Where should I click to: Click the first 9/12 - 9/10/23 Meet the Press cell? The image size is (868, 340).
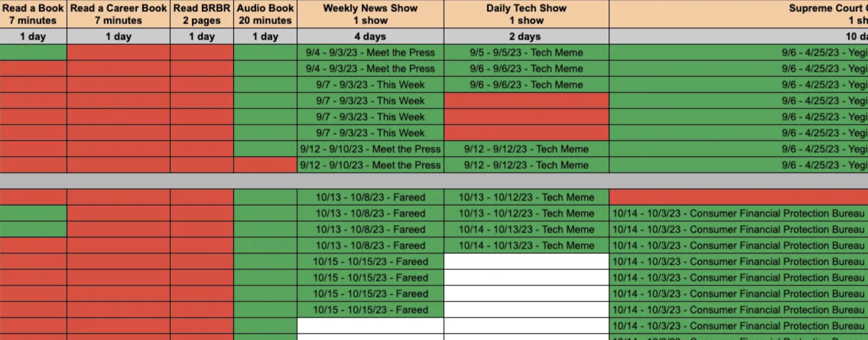[370, 149]
